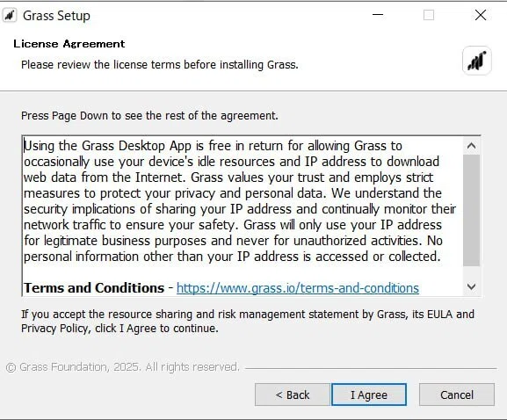Minimize the Grass Setup window
The height and width of the screenshot is (420, 507).
(x=377, y=15)
